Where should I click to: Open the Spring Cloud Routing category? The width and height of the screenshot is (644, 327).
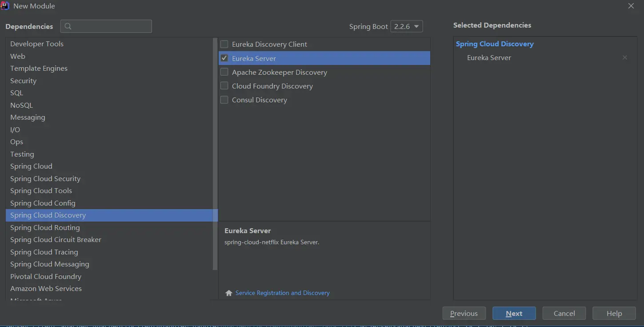(x=110, y=227)
